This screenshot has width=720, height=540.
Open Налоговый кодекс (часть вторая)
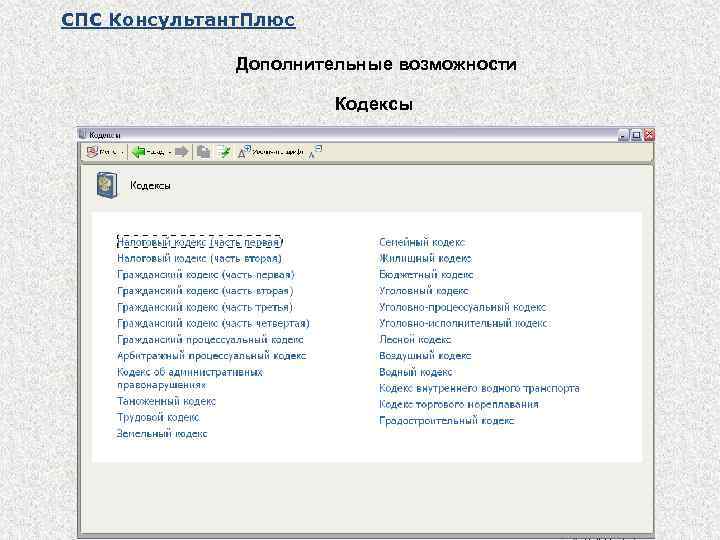coord(199,259)
